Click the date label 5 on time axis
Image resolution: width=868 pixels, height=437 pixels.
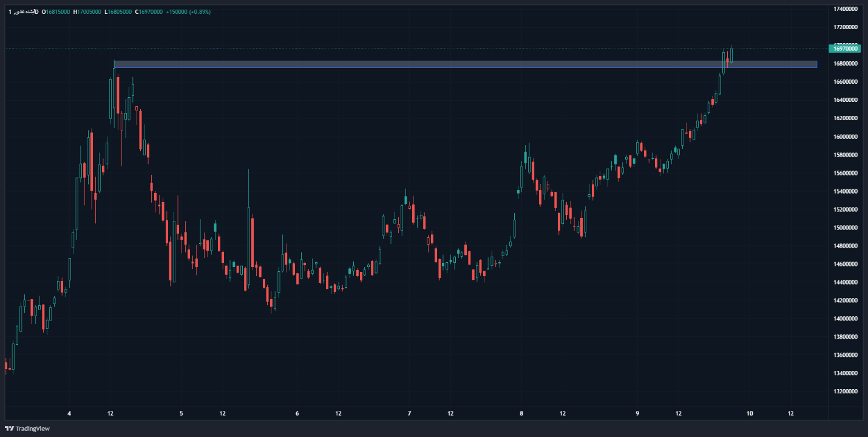(x=181, y=413)
